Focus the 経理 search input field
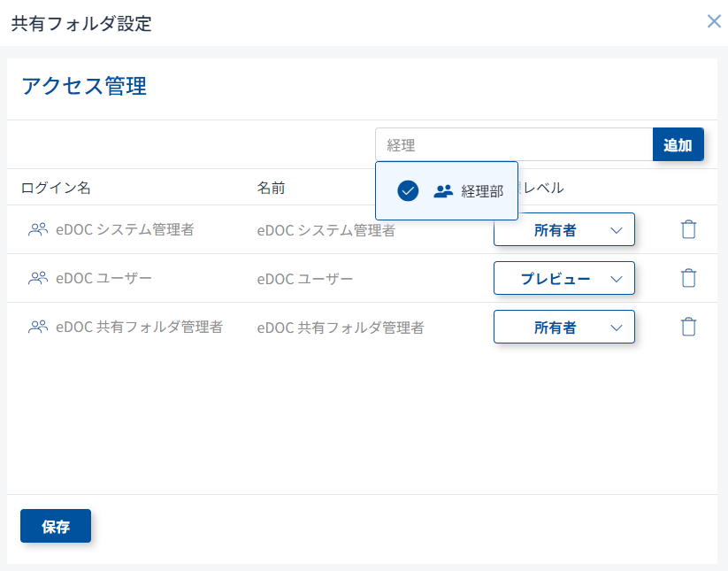Screen dimensions: 728x571 [513, 145]
